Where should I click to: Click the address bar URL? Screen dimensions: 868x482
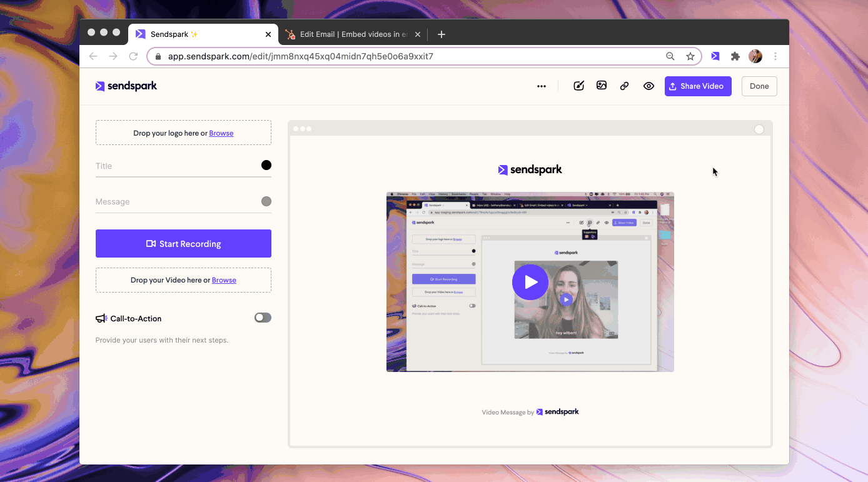coord(301,56)
